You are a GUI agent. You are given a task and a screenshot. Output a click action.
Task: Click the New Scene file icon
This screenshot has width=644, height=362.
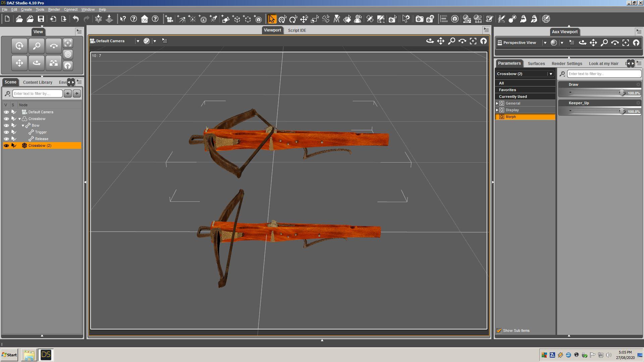pos(7,19)
